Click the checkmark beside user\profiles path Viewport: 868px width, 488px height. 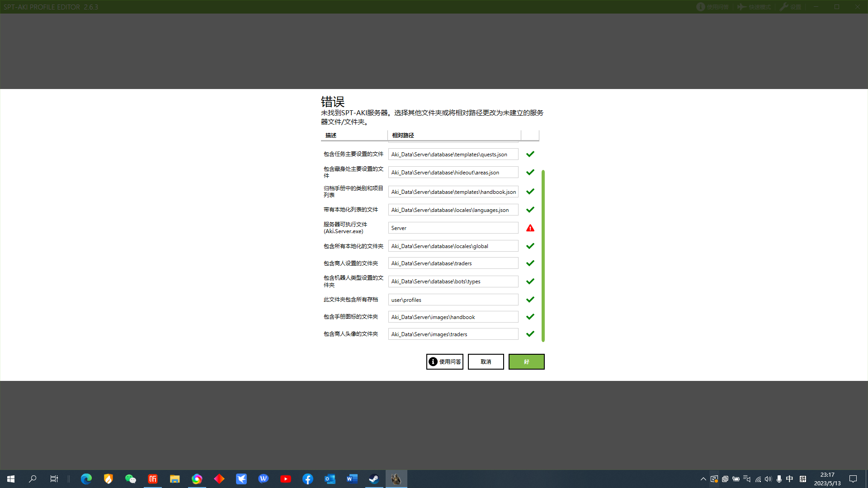coord(530,299)
